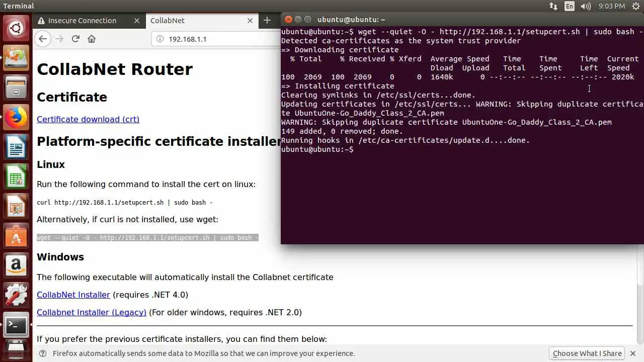Open Ubuntu dash search from launcher
Viewport: 644px width, 362px height.
[x=16, y=28]
